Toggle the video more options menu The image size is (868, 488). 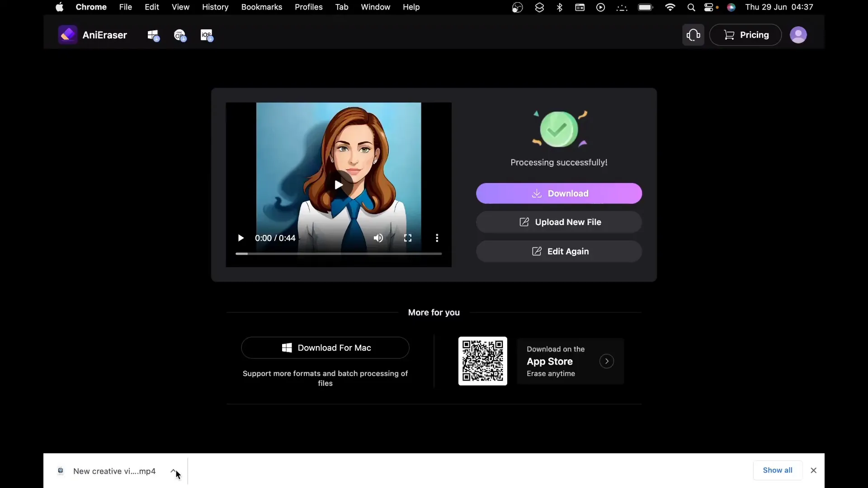click(437, 238)
